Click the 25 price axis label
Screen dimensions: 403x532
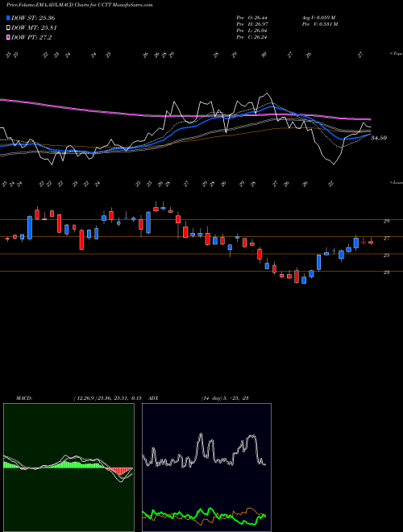pos(386,256)
